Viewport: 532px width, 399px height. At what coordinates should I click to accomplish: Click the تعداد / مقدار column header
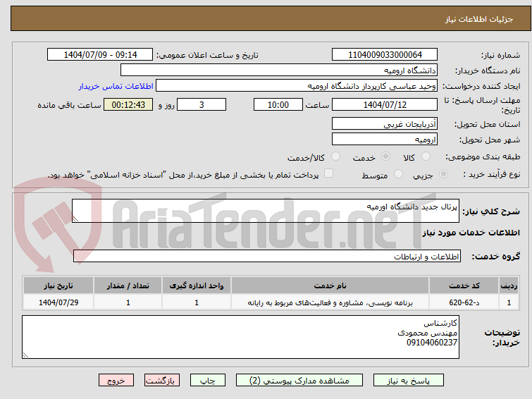pos(128,286)
